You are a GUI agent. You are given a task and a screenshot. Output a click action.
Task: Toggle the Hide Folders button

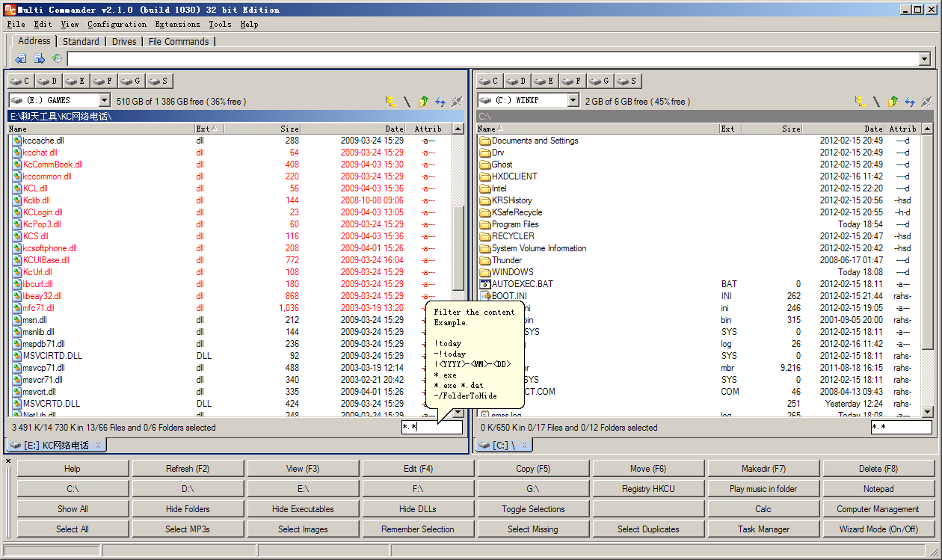[188, 509]
